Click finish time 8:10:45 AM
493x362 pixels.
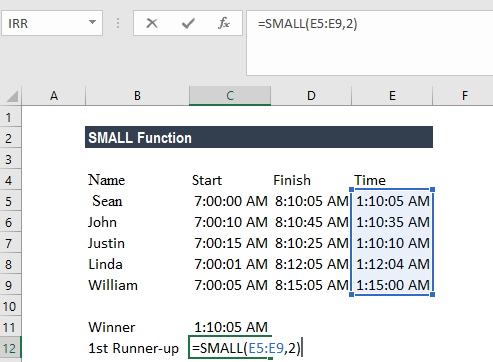pos(311,222)
